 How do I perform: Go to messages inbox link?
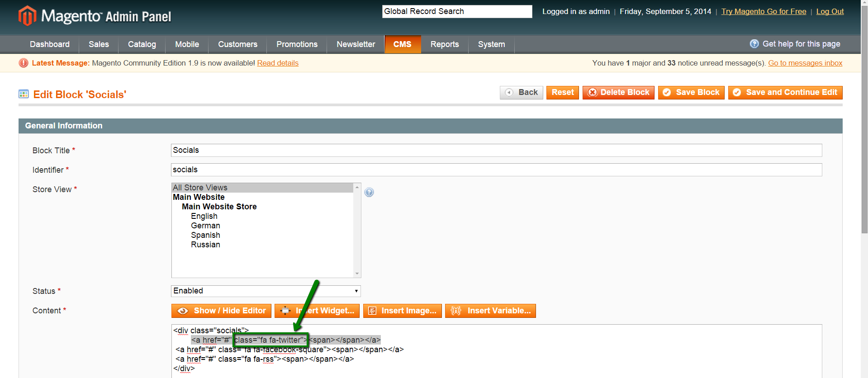click(x=805, y=63)
